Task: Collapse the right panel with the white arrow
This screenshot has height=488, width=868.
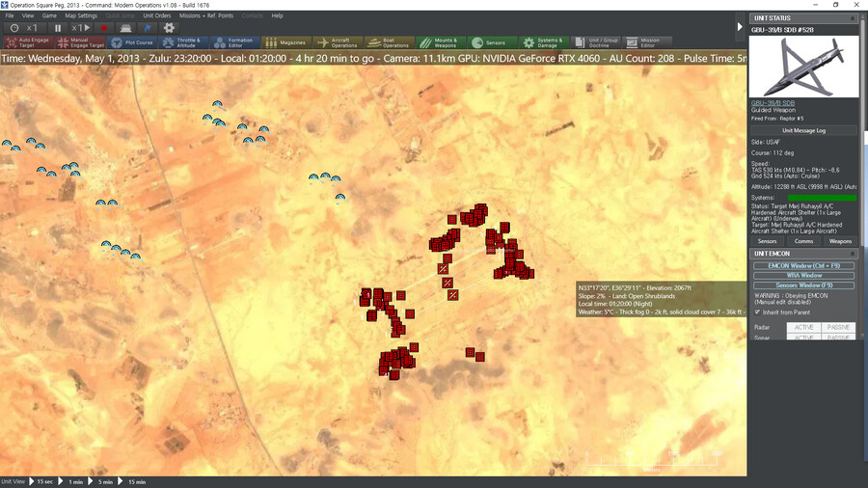Action: 740,27
